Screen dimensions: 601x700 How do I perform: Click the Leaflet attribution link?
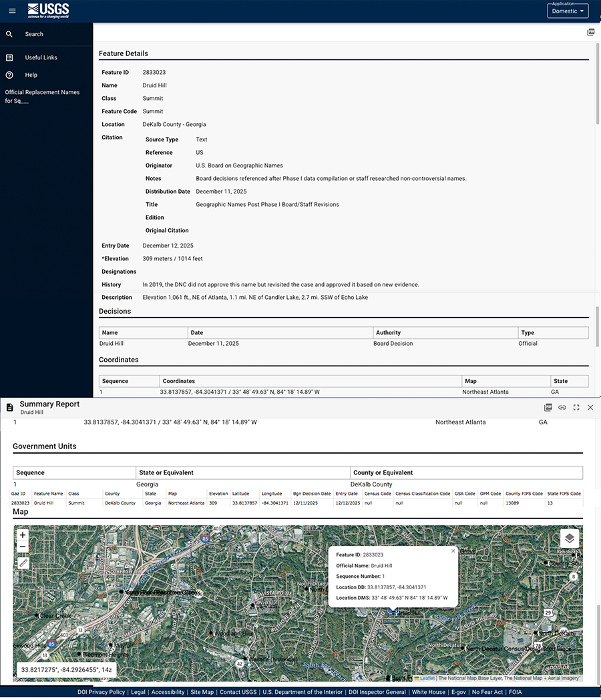click(427, 678)
